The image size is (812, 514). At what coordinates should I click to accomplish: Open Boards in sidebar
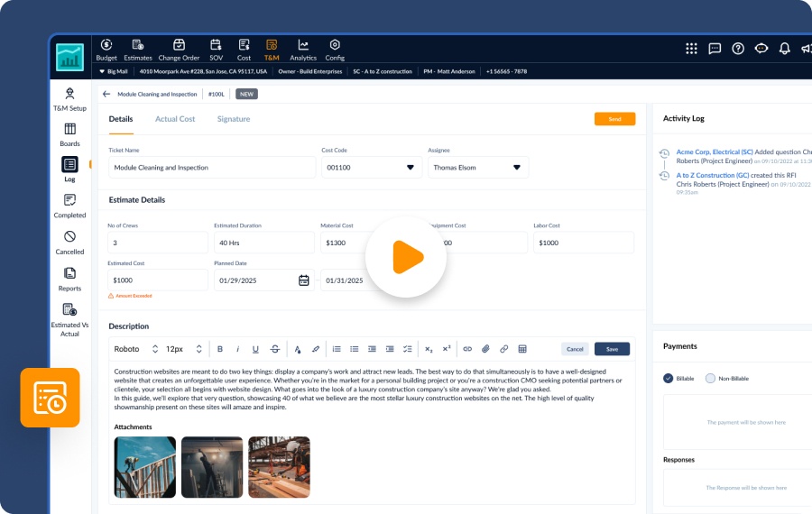pos(69,134)
